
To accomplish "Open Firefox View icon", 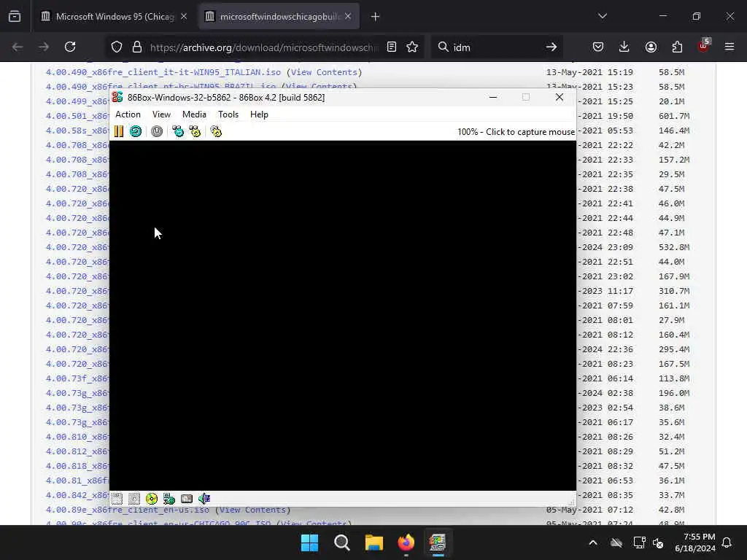I will 15,17.
